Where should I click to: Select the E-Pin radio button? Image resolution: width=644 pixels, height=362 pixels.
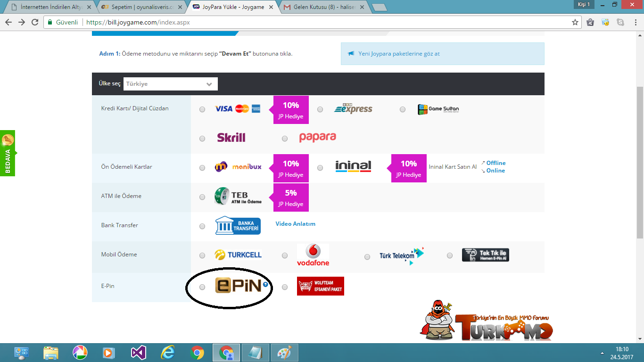point(202,287)
